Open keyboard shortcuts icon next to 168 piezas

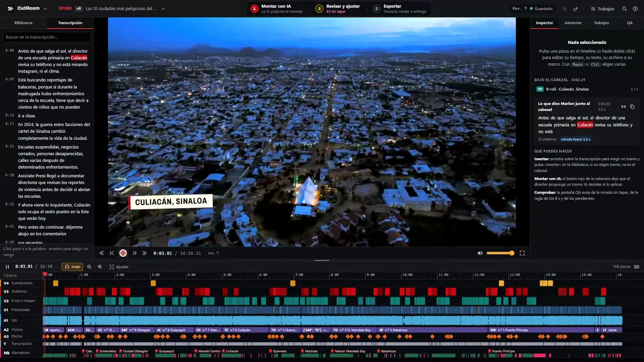tap(637, 266)
